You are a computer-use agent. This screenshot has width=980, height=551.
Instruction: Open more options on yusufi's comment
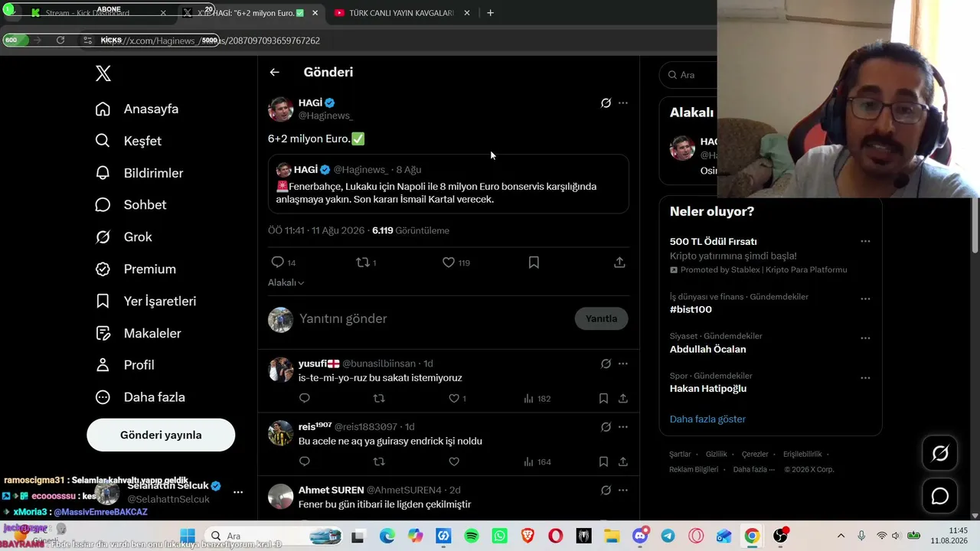[622, 364]
